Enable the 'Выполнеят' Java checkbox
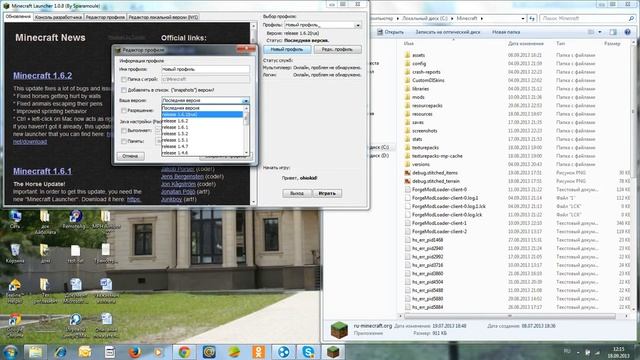Image resolution: width=640 pixels, height=360 pixels. (124, 131)
